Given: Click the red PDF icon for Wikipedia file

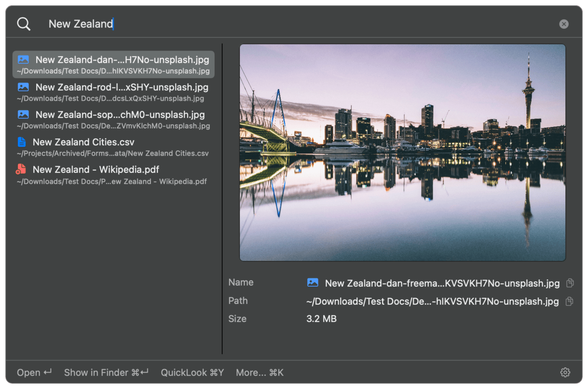Looking at the screenshot, I should (21, 169).
